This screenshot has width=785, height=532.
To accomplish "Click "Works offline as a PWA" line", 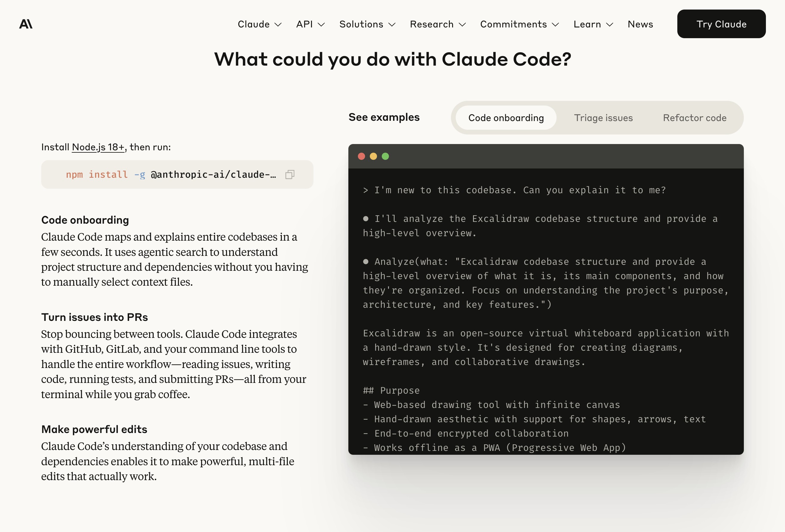I will 495,448.
